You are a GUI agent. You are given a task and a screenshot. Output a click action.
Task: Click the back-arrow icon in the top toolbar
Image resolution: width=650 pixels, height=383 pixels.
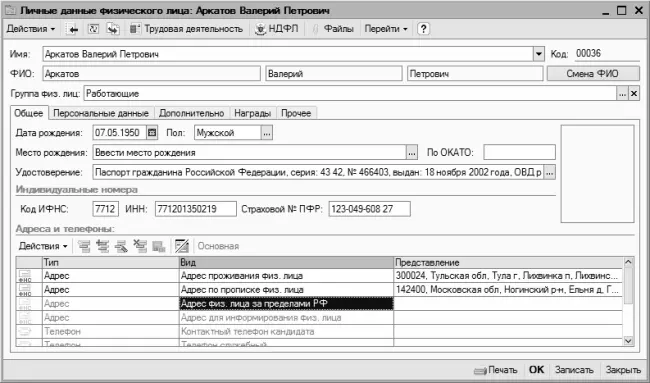pyautogui.click(x=73, y=29)
